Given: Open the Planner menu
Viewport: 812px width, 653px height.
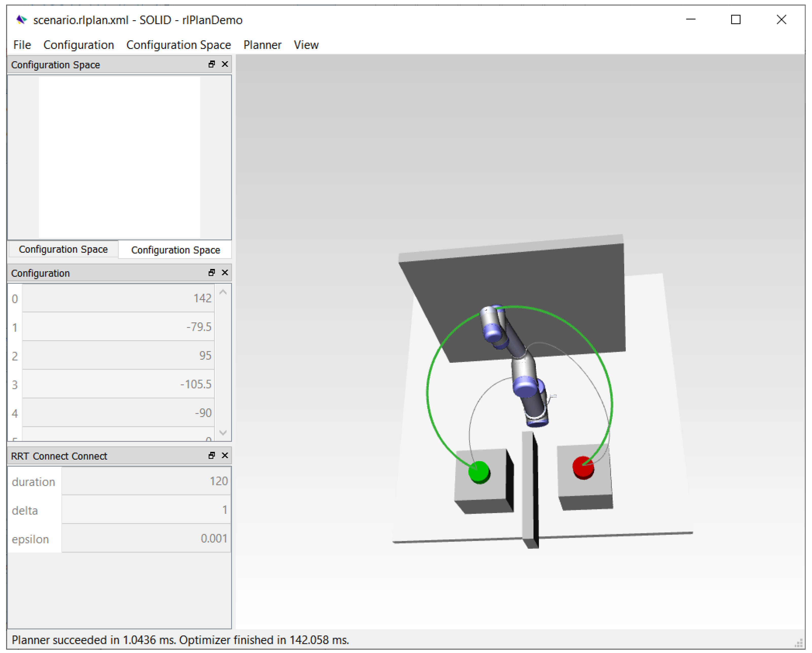Looking at the screenshot, I should 262,45.
